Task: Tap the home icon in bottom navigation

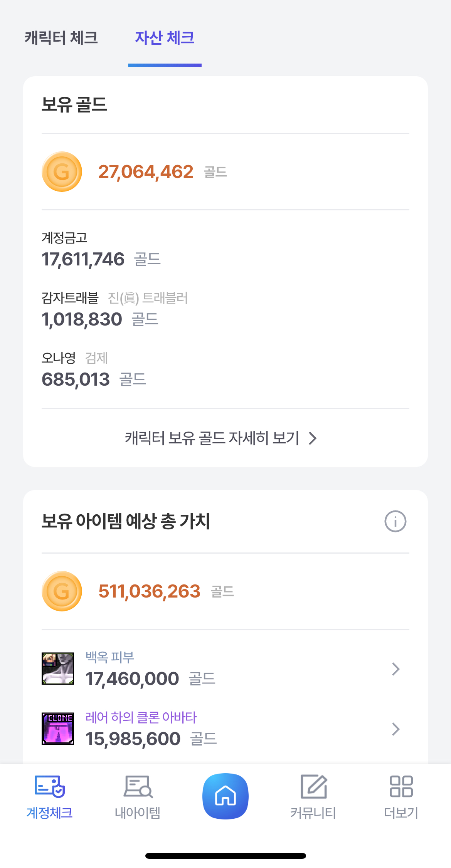Action: point(225,796)
